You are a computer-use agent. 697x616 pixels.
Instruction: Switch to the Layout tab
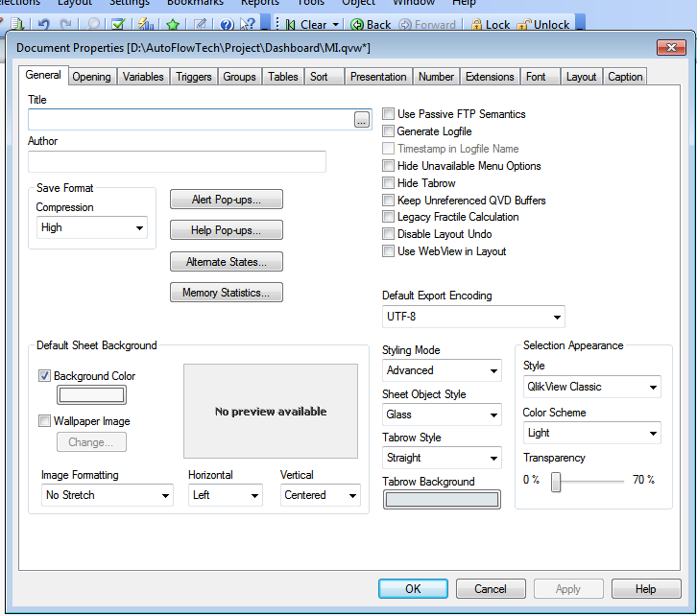tap(581, 77)
